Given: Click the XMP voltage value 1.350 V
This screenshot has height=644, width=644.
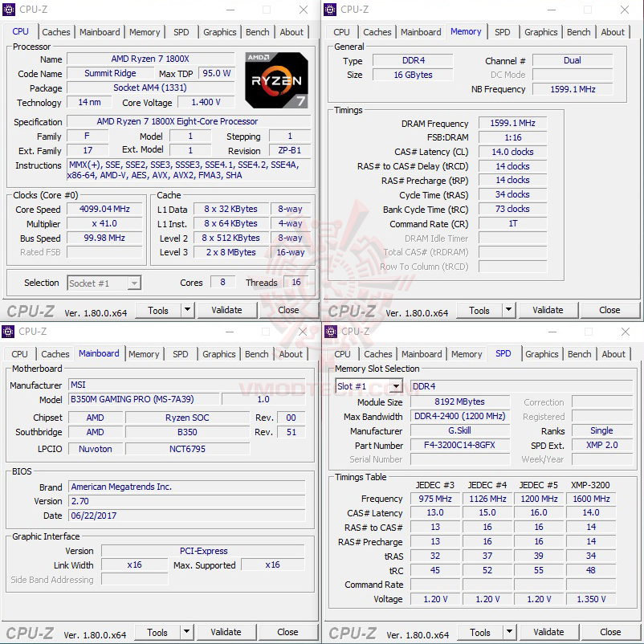Looking at the screenshot, I should [591, 599].
